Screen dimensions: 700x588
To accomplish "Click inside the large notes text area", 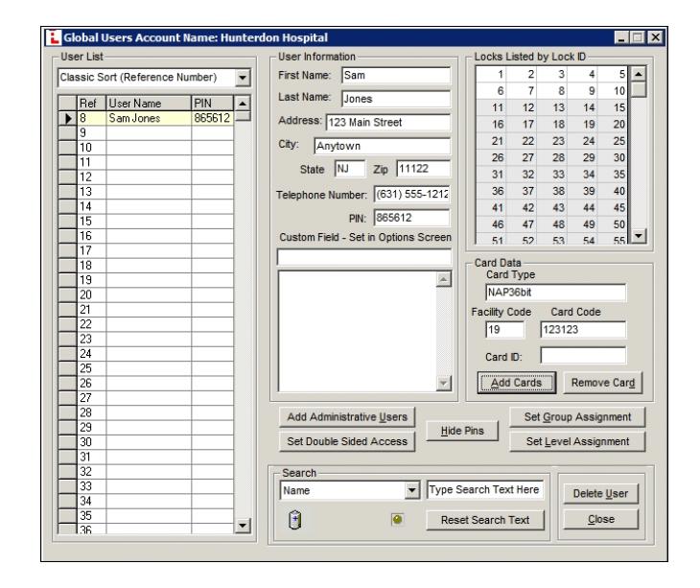I will click(357, 331).
